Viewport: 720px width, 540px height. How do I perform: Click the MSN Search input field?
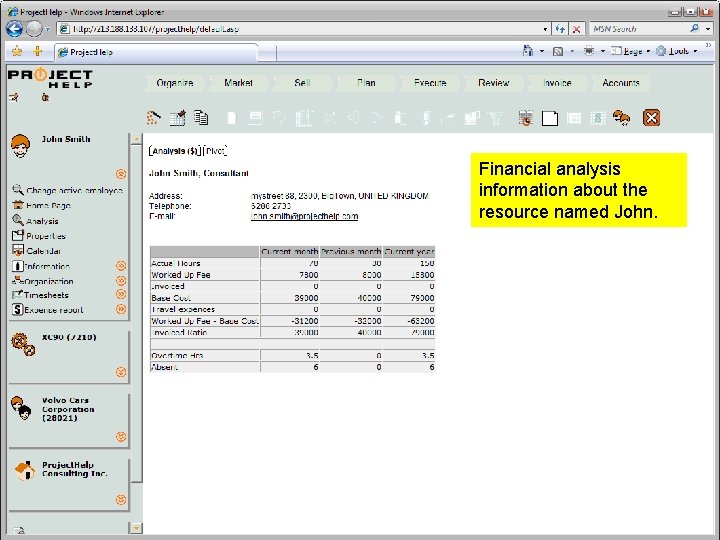[639, 29]
